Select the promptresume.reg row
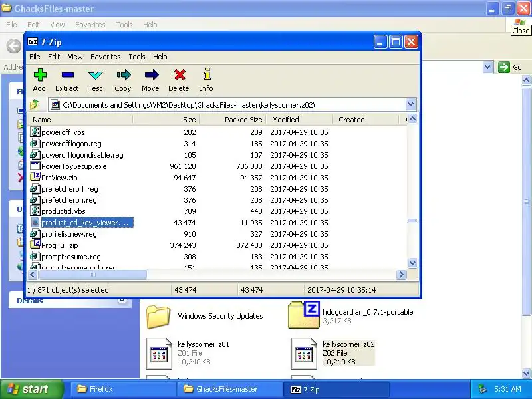The width and height of the screenshot is (532, 399). tap(217, 257)
